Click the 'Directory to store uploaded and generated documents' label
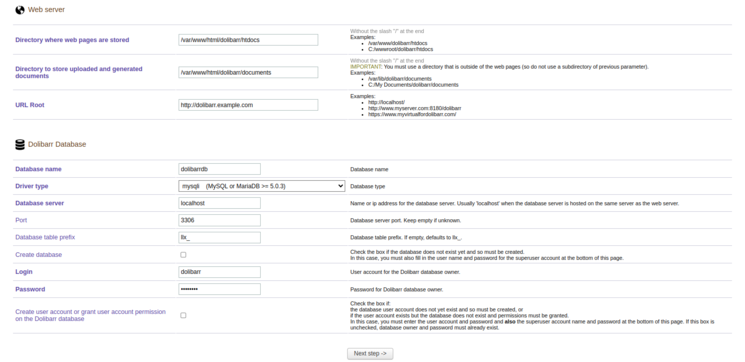This screenshot has height=362, width=745. pyautogui.click(x=79, y=72)
